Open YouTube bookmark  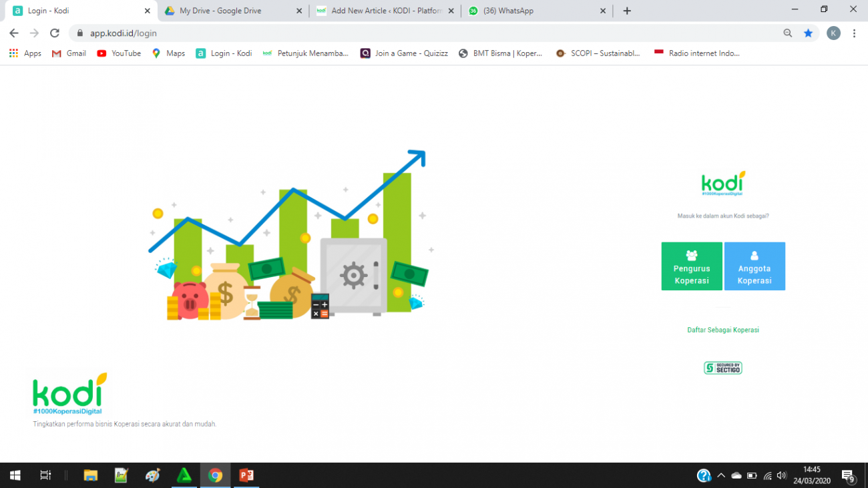119,53
